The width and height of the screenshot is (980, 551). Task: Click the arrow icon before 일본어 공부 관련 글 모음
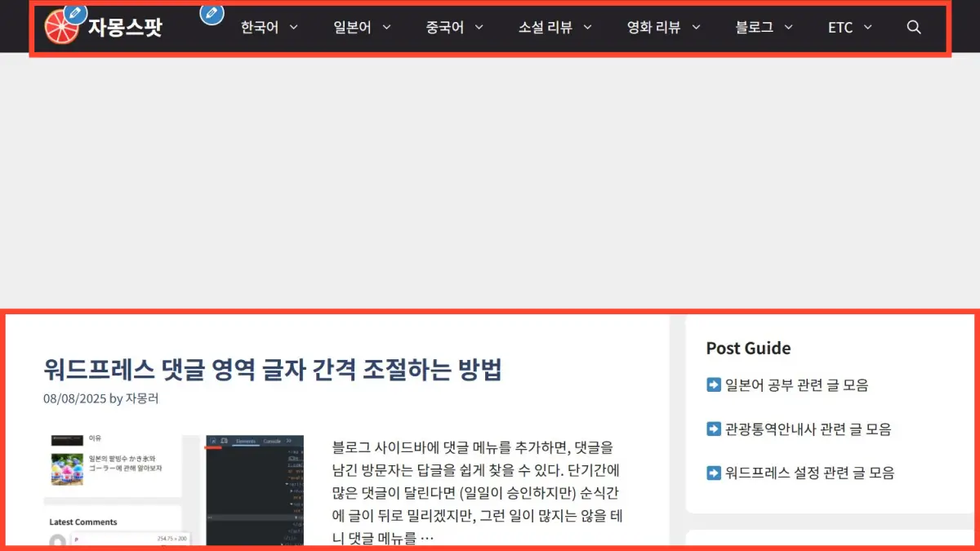pos(714,384)
